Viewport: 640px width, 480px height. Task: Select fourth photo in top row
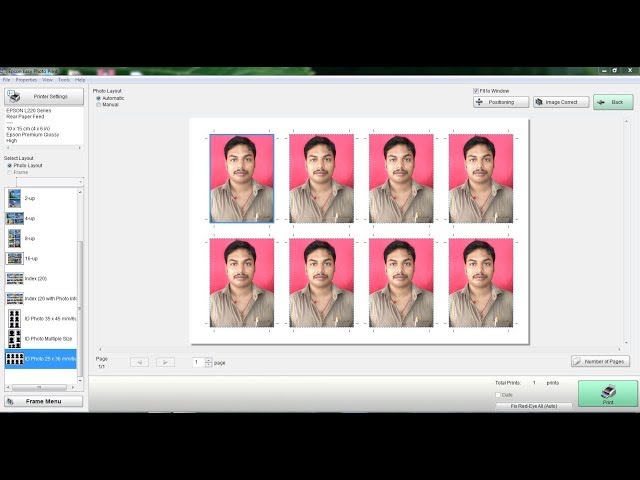(x=481, y=178)
